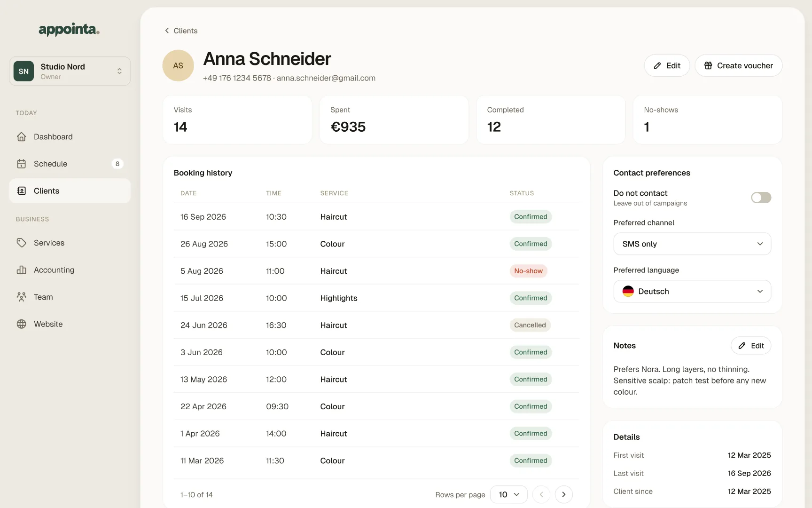Click the Visits 14 stat card
Screen dimensions: 812x508
tap(237, 120)
